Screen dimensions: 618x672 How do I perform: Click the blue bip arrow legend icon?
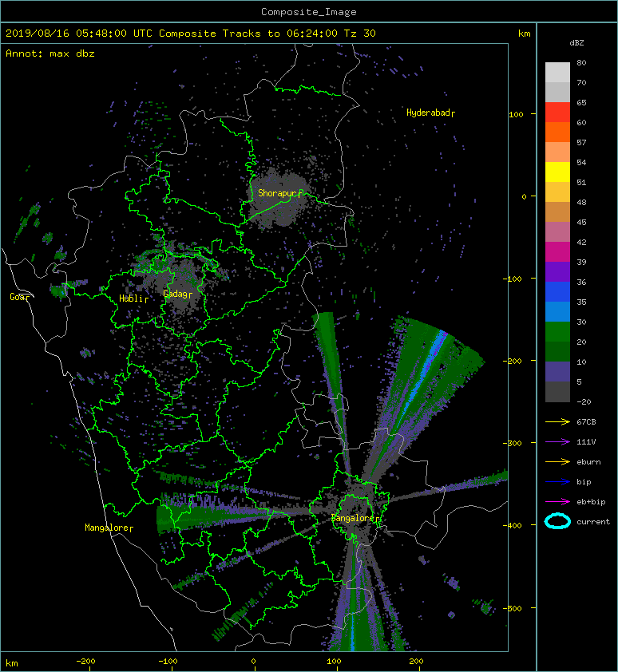coord(557,482)
